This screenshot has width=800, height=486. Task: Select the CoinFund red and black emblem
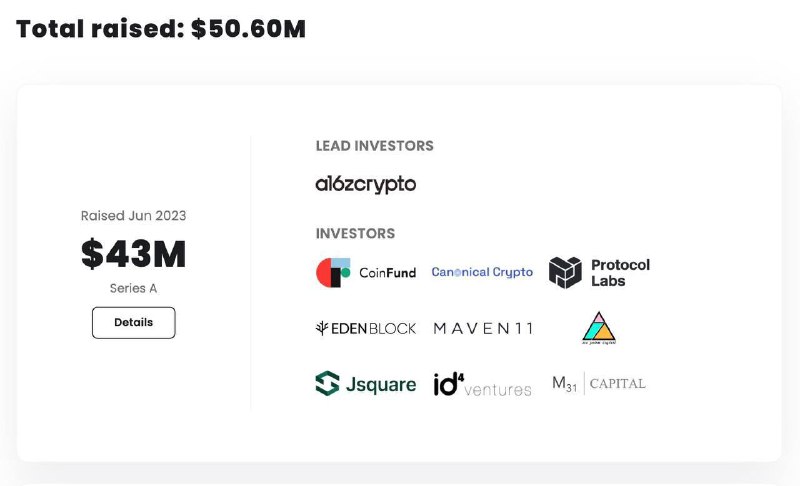[x=333, y=273]
